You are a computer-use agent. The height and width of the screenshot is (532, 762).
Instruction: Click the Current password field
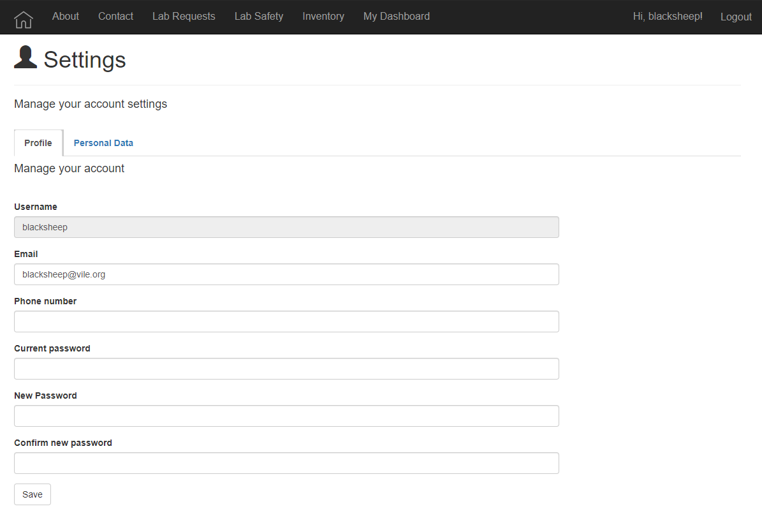point(286,369)
